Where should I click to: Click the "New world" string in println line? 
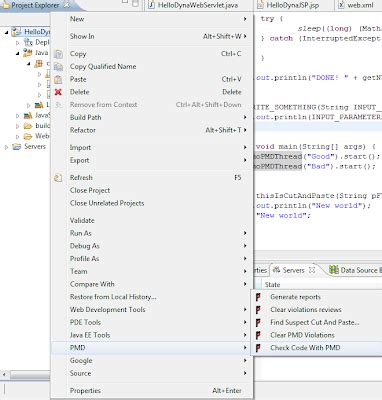coord(339,206)
